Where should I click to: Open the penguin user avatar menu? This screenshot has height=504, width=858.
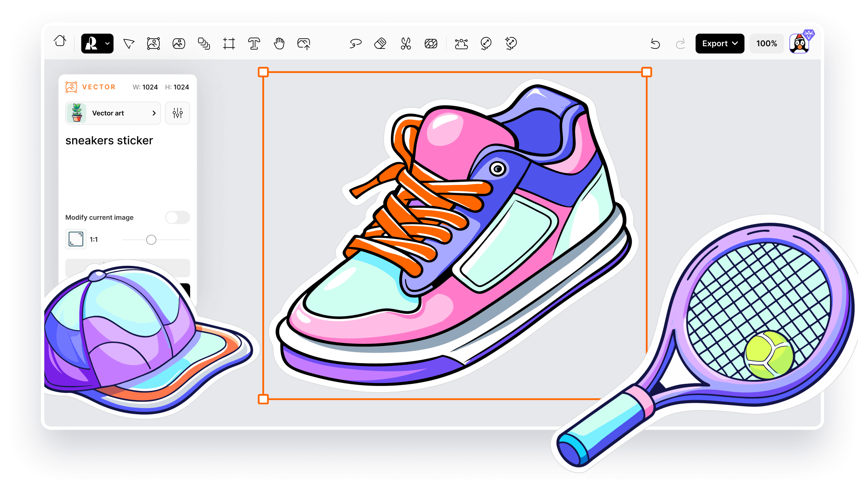pos(799,44)
